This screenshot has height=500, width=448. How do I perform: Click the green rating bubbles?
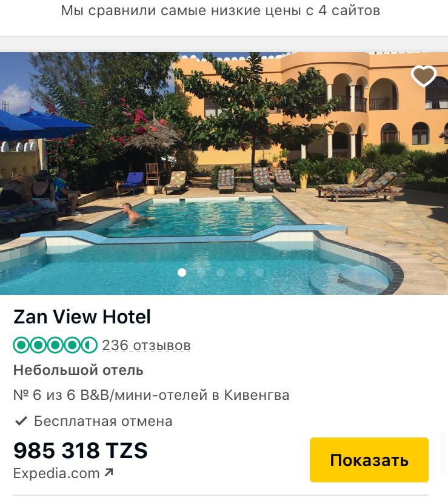(55, 345)
